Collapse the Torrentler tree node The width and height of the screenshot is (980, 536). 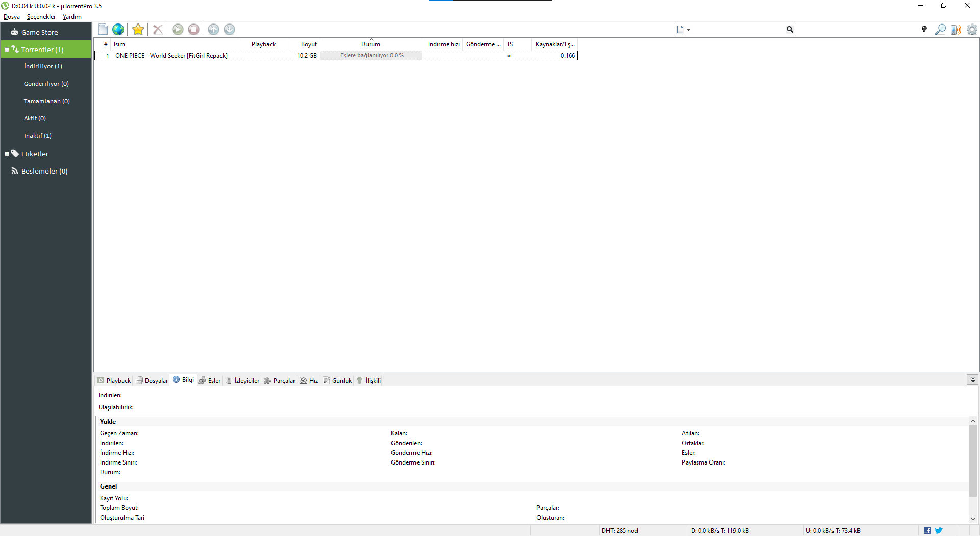(7, 50)
